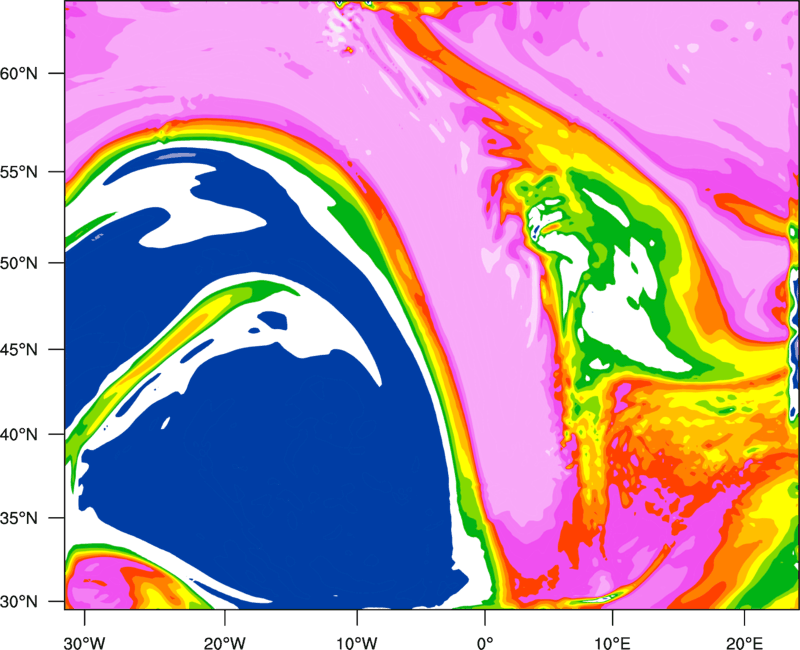Viewport: 800px width, 650px height.
Task: Click the 30°N latitude label
Action: [19, 602]
